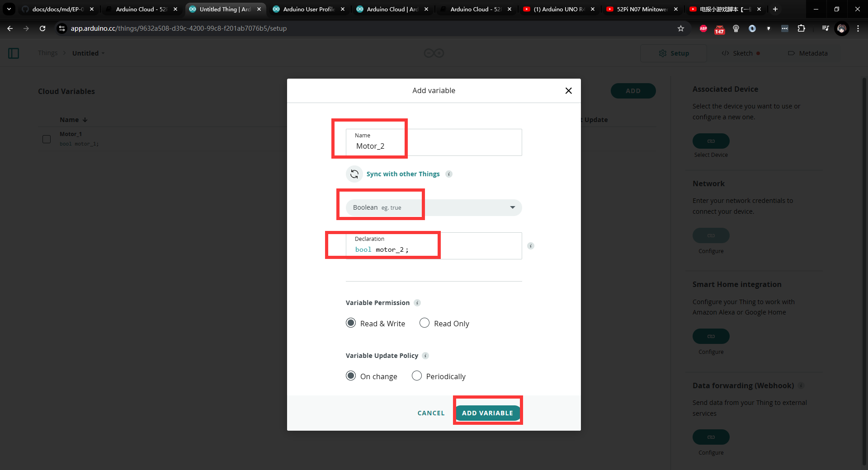Click the Data forwarding Configure icon
The height and width of the screenshot is (470, 868).
pos(711,437)
